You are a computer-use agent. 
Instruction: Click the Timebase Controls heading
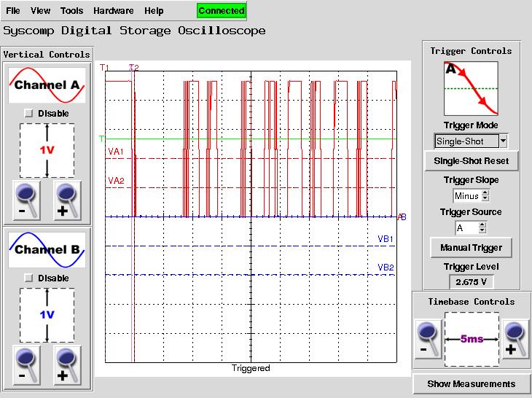pyautogui.click(x=472, y=302)
